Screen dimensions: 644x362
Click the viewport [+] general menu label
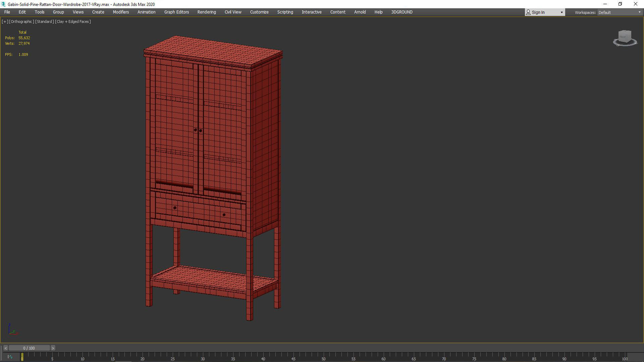point(5,21)
